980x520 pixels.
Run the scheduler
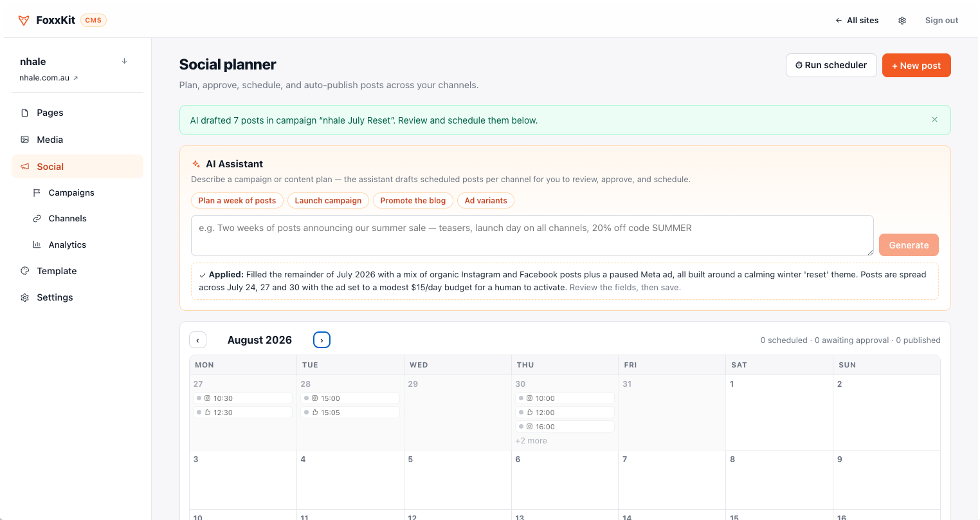831,65
